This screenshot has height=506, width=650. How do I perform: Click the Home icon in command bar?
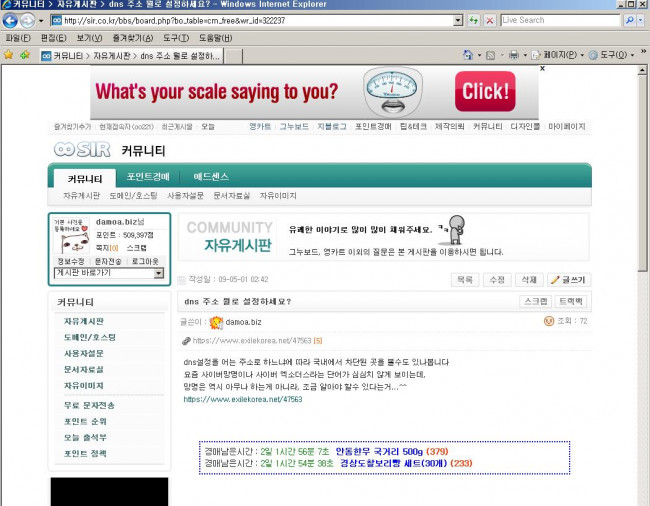click(x=469, y=55)
